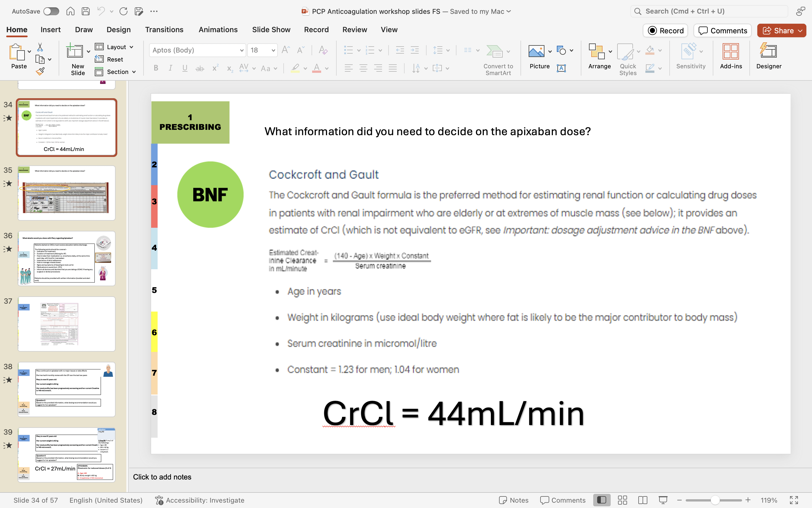Image resolution: width=812 pixels, height=508 pixels.
Task: Toggle Bold formatting
Action: 156,68
